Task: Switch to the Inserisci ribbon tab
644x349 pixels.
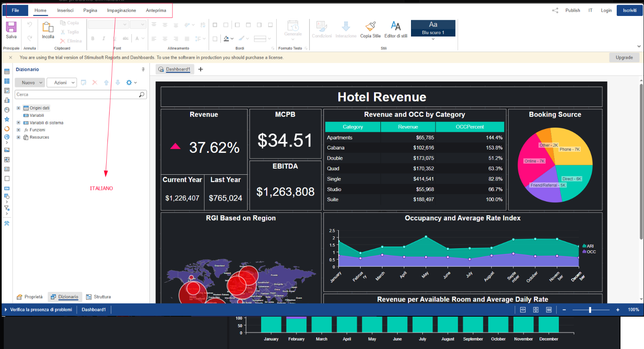Action: coord(65,10)
